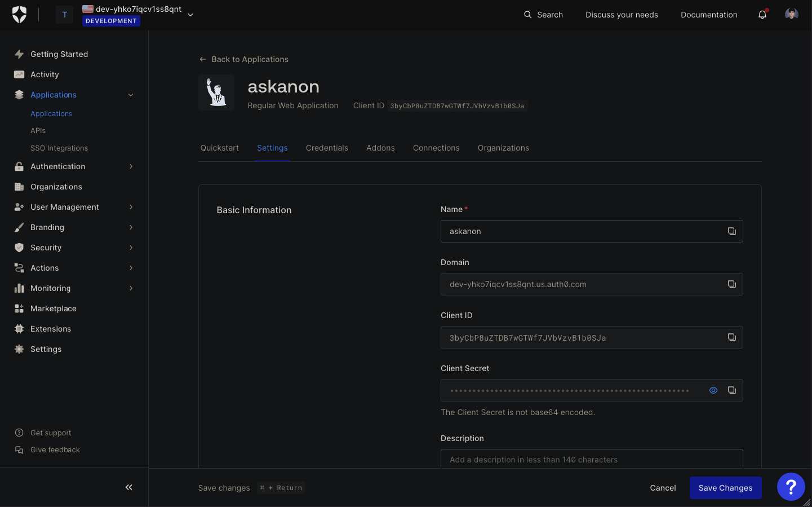Copy the Client Secret value

coord(731,390)
